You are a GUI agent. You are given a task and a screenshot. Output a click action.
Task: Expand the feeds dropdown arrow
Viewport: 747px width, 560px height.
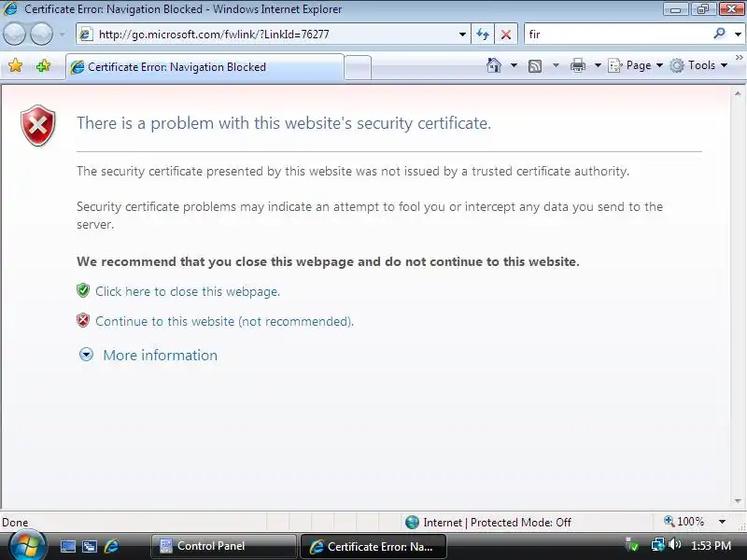556,65
